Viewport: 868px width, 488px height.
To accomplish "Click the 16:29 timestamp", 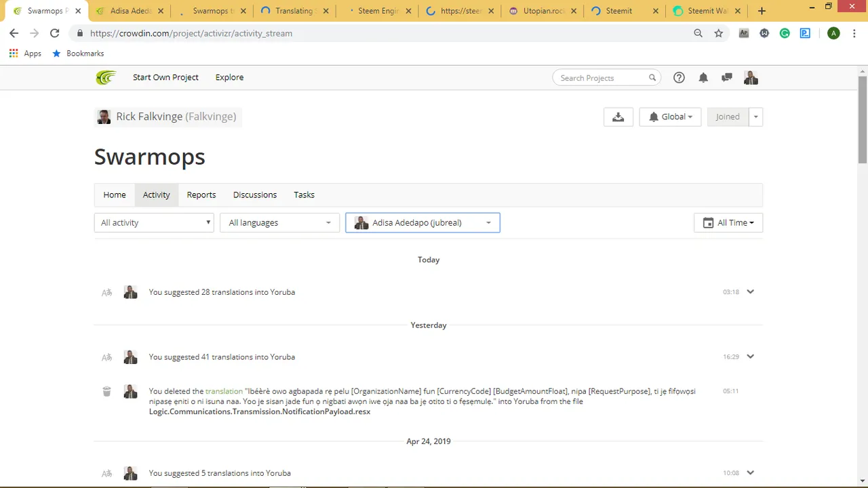I will (731, 357).
